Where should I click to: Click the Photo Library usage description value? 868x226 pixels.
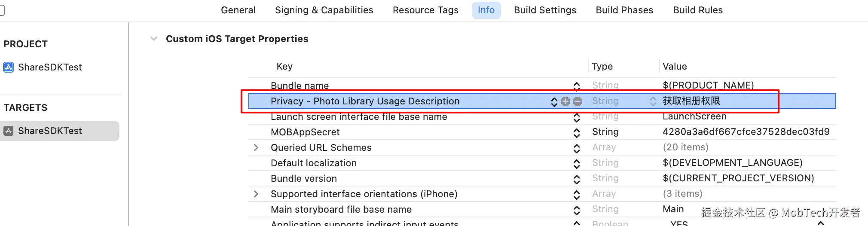pos(691,101)
